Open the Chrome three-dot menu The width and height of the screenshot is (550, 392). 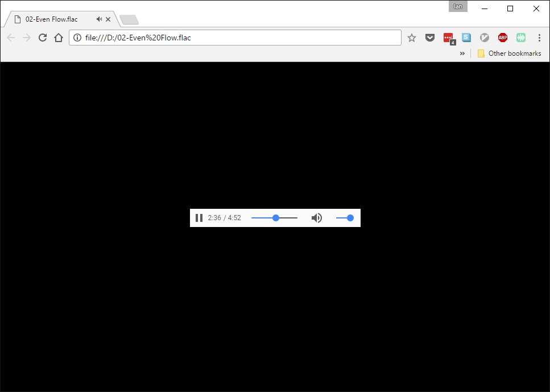539,38
